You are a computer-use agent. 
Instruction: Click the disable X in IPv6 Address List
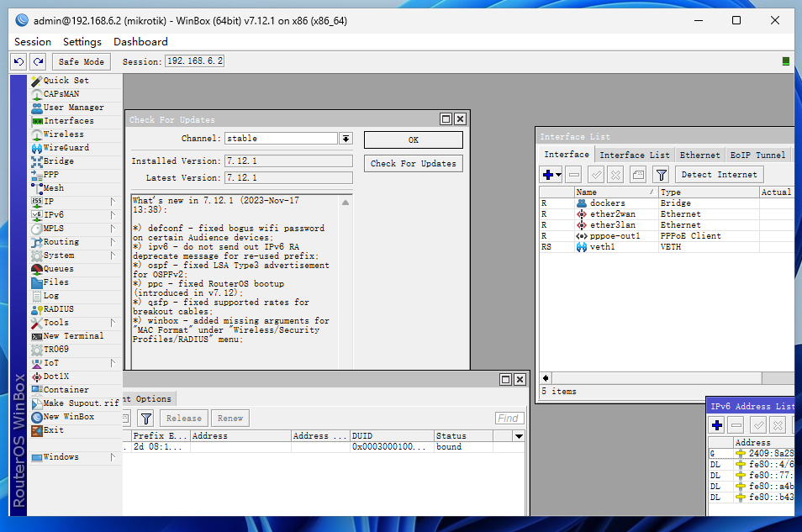(x=778, y=425)
